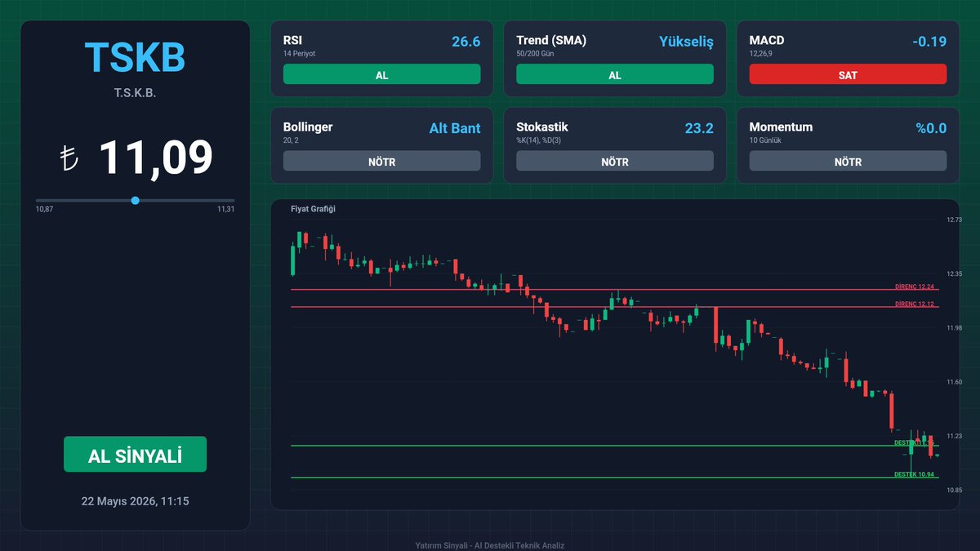This screenshot has height=551, width=980.
Task: Click the RSI value 26.6
Action: click(465, 41)
